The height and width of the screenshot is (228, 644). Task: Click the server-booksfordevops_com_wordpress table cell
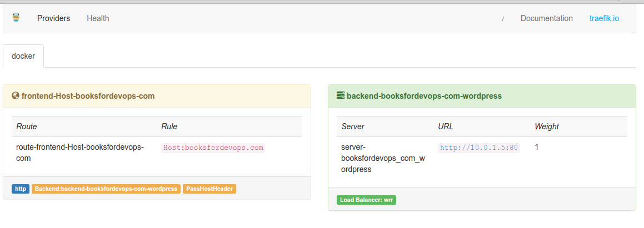[x=383, y=158]
